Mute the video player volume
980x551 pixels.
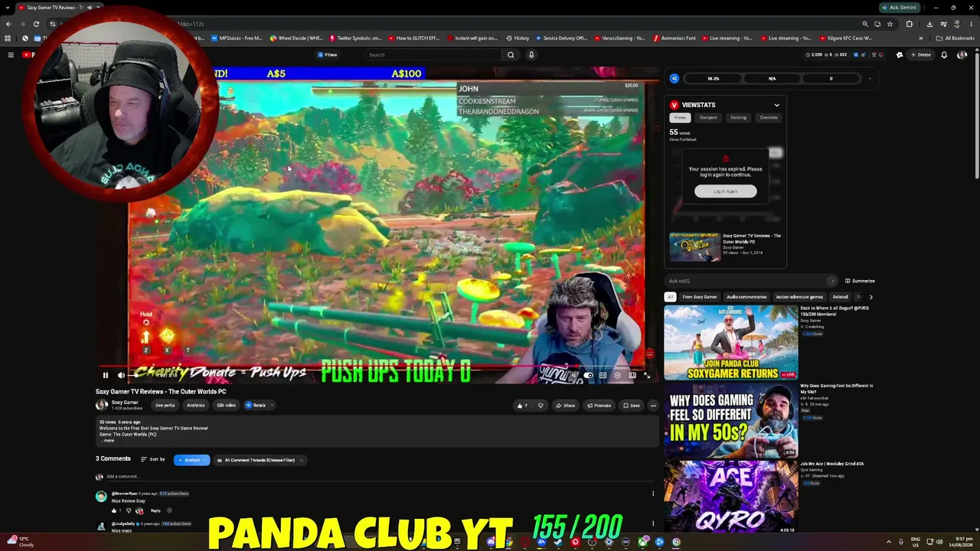coord(121,375)
